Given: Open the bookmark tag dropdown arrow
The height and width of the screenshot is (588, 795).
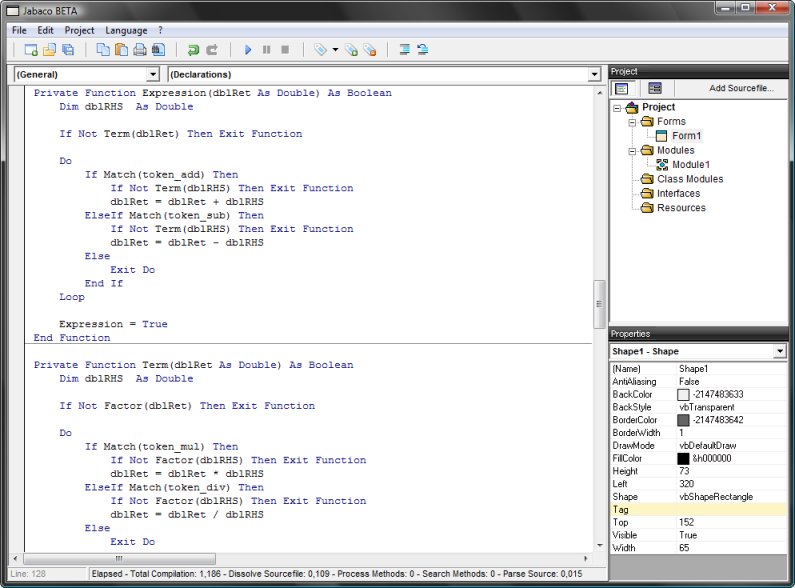Looking at the screenshot, I should pos(335,50).
